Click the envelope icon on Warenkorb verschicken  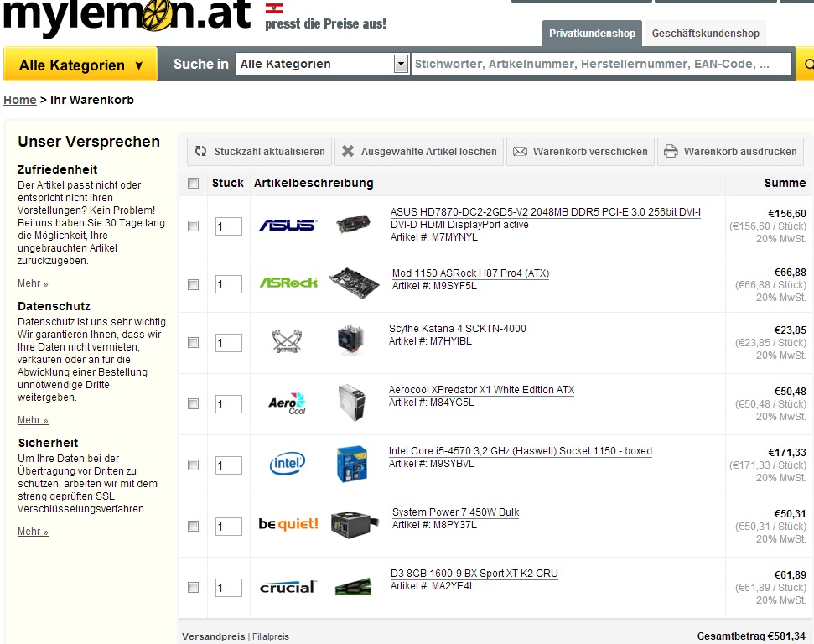point(520,151)
